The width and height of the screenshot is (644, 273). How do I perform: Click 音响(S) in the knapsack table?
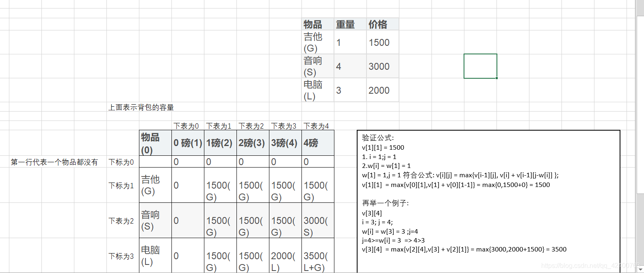(155, 221)
